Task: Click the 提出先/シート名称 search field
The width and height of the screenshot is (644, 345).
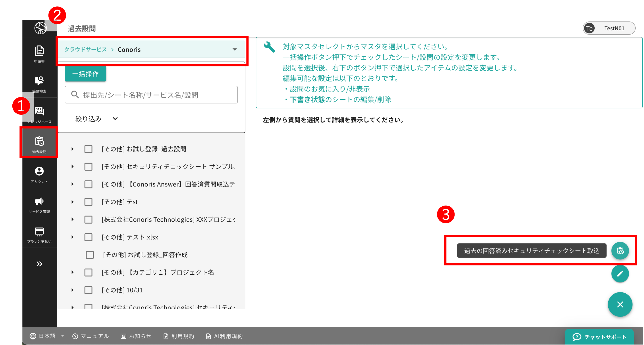Action: coord(151,95)
